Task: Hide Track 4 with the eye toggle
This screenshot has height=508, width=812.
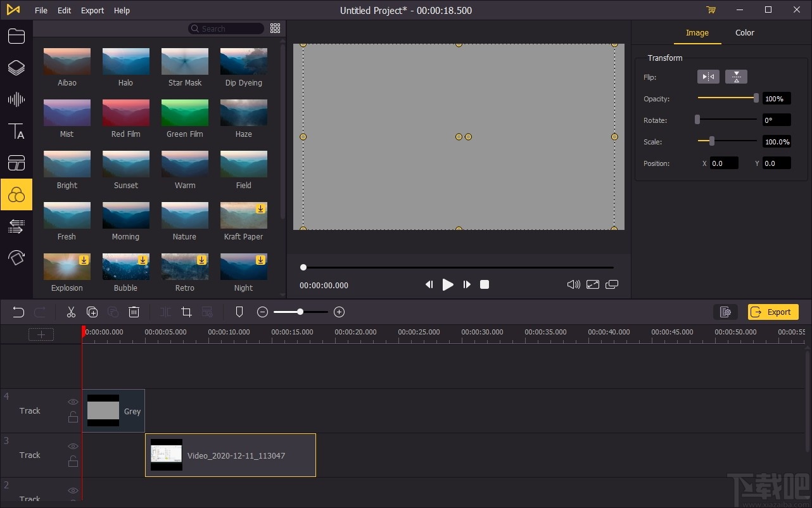Action: click(73, 402)
